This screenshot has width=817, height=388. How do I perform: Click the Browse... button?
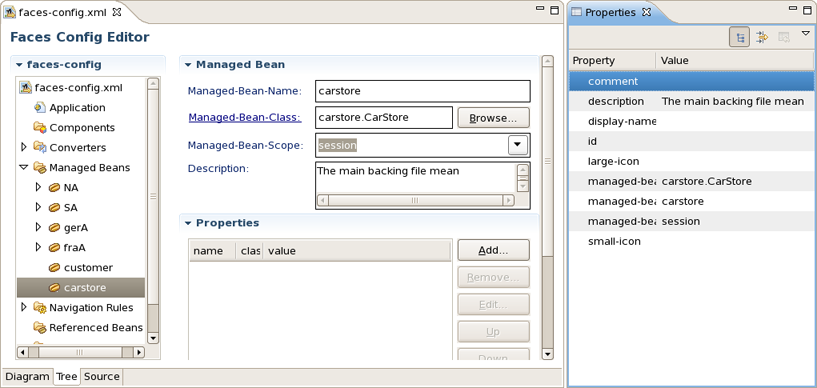(493, 118)
